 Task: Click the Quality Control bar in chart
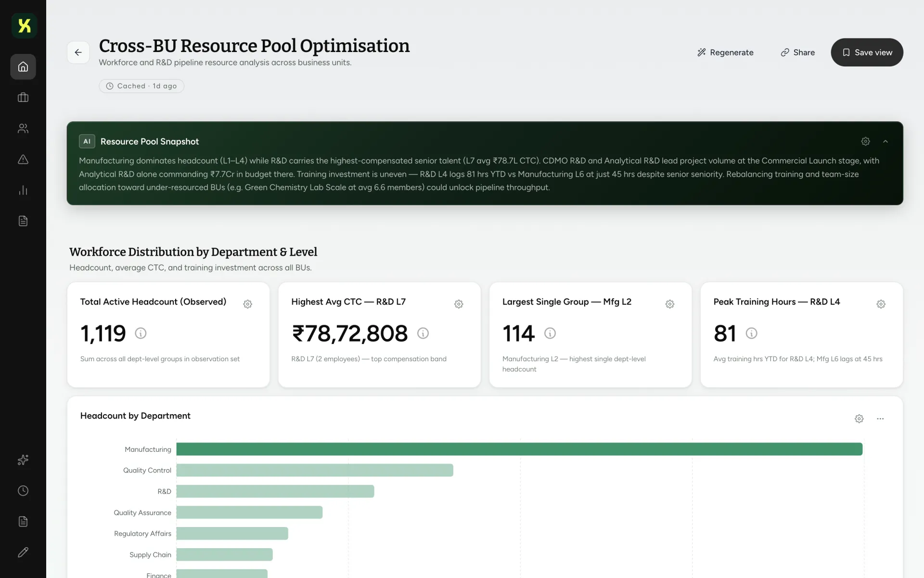tap(315, 471)
